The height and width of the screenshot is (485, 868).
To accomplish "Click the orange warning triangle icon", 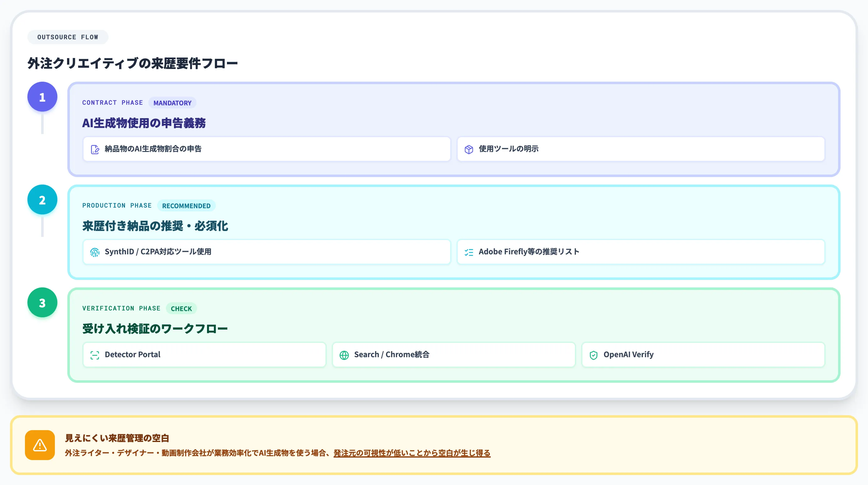I will pos(40,445).
